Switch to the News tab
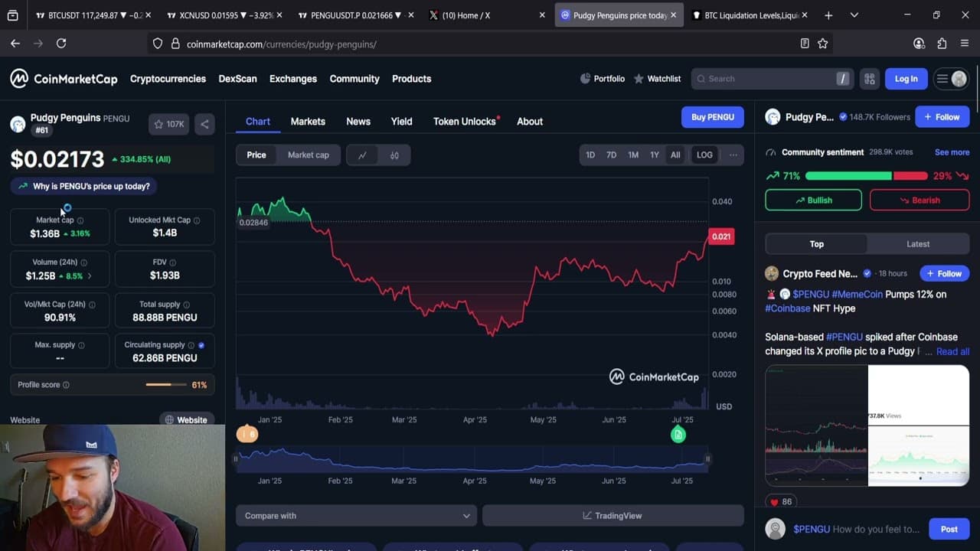This screenshot has width=980, height=551. point(358,121)
